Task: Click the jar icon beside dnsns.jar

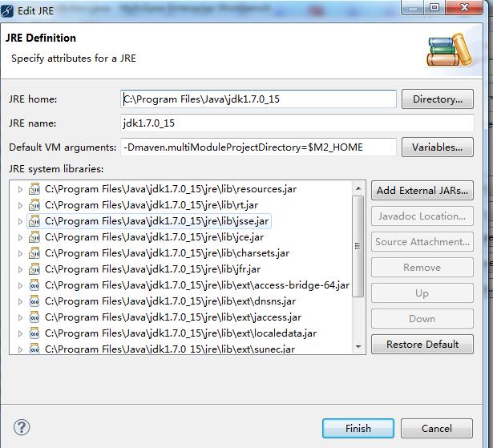Action: pos(34,301)
